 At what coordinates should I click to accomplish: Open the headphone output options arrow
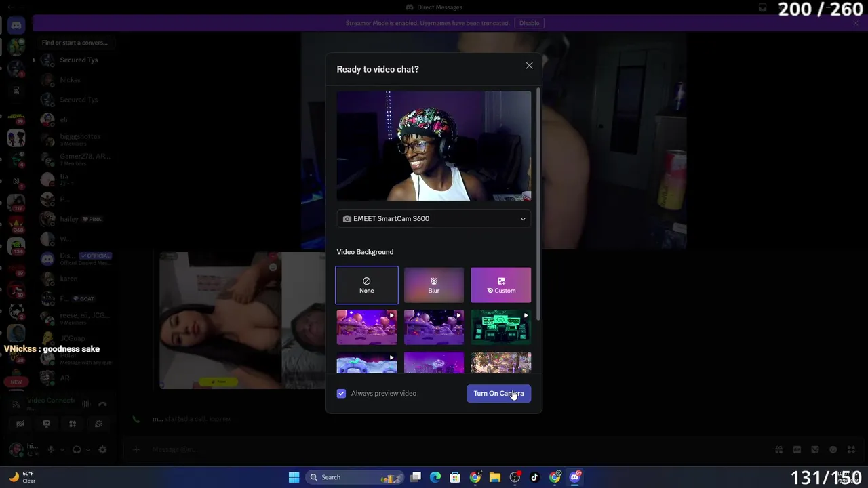[x=87, y=449]
